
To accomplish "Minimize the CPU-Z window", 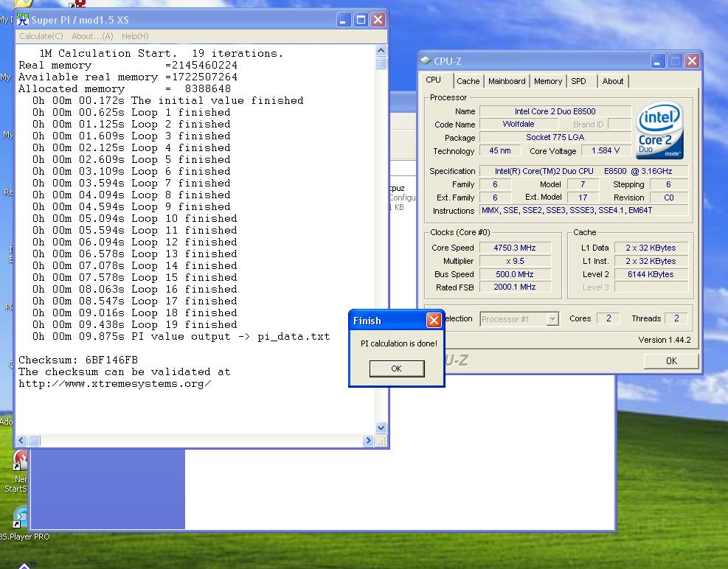I will click(x=657, y=60).
